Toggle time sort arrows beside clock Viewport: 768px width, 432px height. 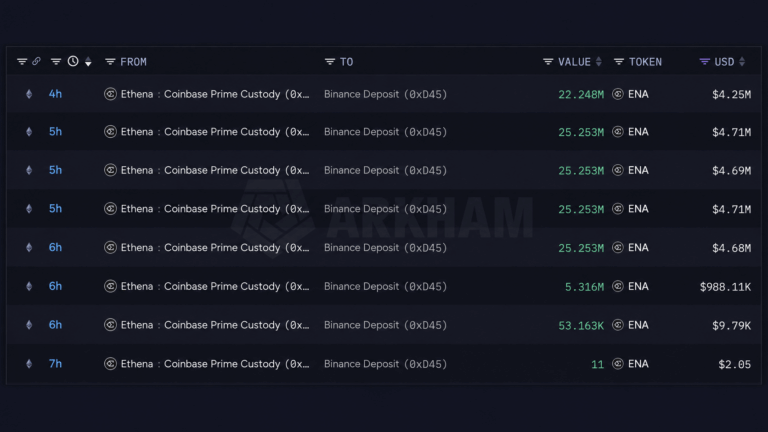(x=88, y=62)
